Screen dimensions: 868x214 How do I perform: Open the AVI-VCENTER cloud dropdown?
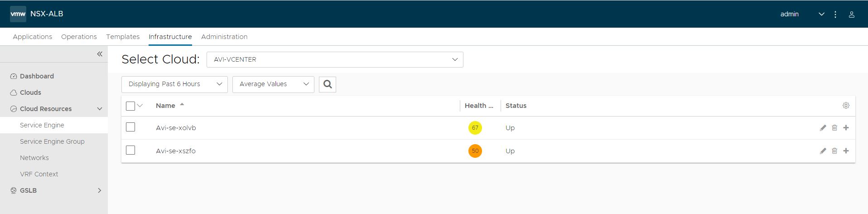(x=335, y=59)
